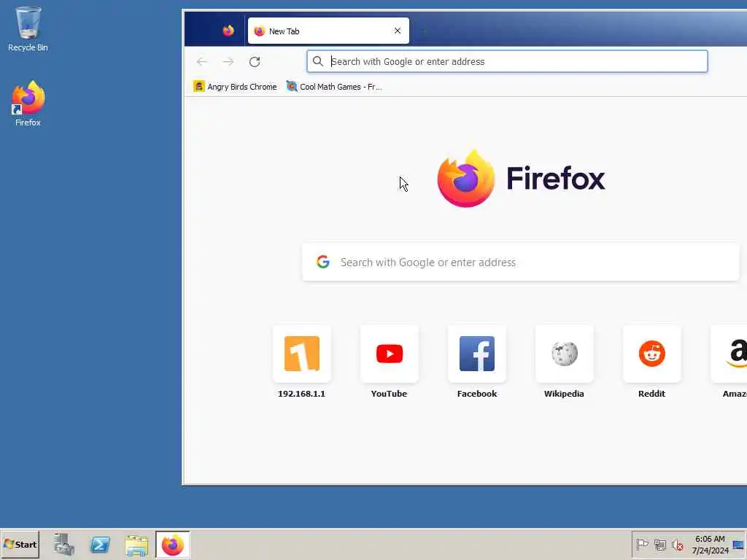This screenshot has width=747, height=560.
Task: Click the muted volume tray icon
Action: 678,545
